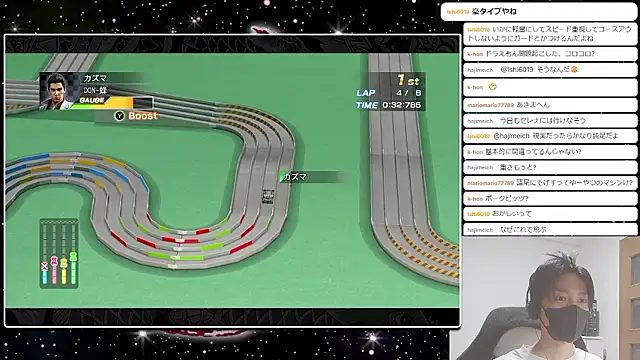640x360 pixels.
Task: Click mariomario77789's message あきまへん
Action: tap(550, 105)
